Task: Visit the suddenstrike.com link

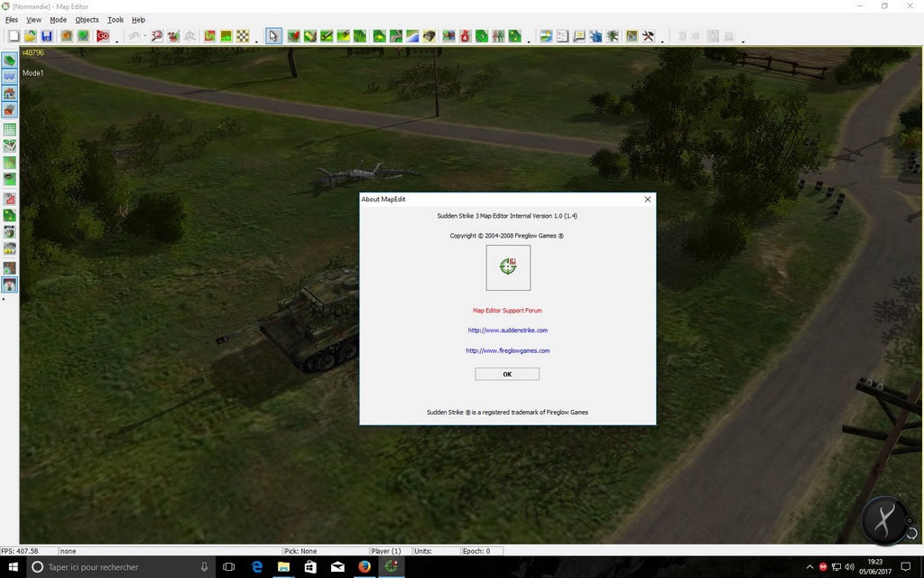Action: (x=507, y=331)
